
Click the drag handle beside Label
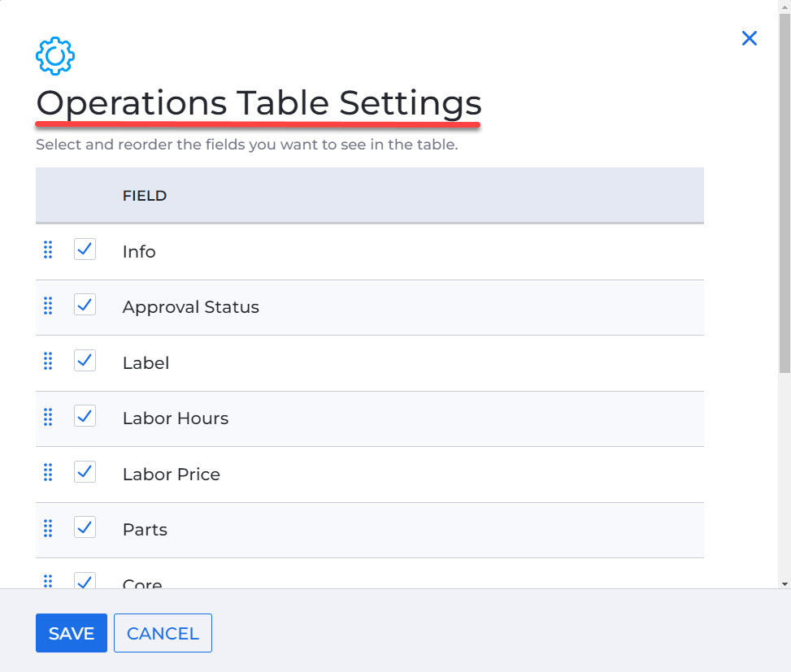pyautogui.click(x=48, y=361)
